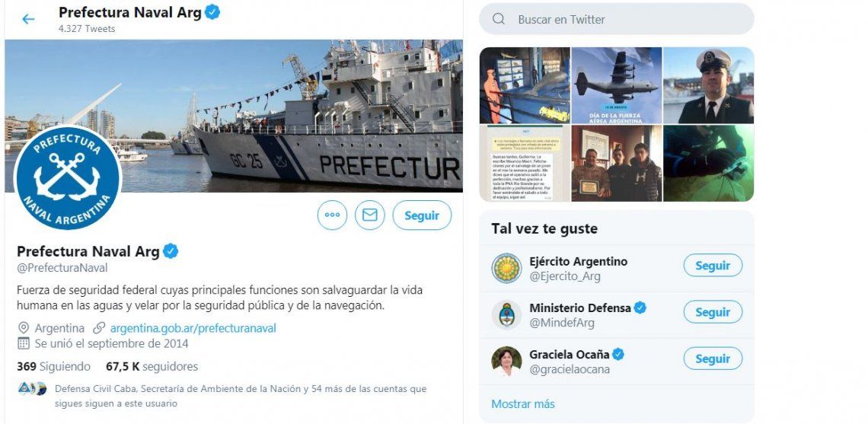Open the three-dots more options button
The image size is (868, 424).
click(x=332, y=215)
